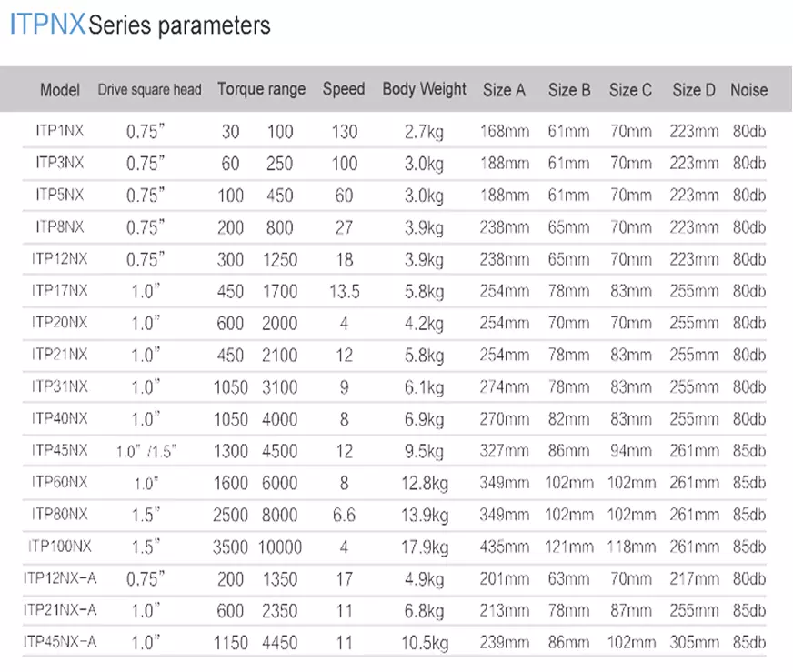Screen dimensions: 793x672
Task: Select the ITP60NX model cell
Action: [60, 482]
